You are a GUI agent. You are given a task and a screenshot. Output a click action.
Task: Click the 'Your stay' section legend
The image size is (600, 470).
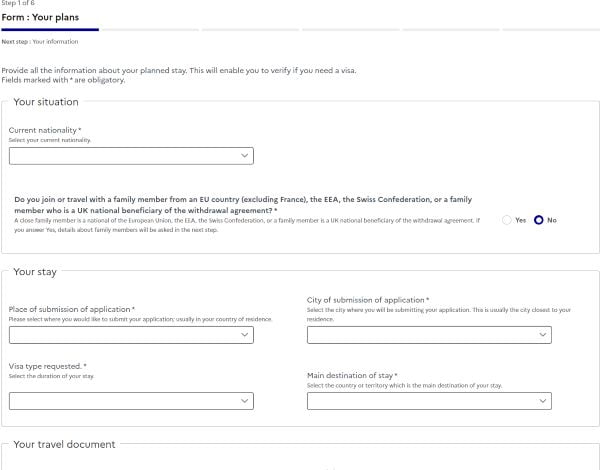point(35,272)
